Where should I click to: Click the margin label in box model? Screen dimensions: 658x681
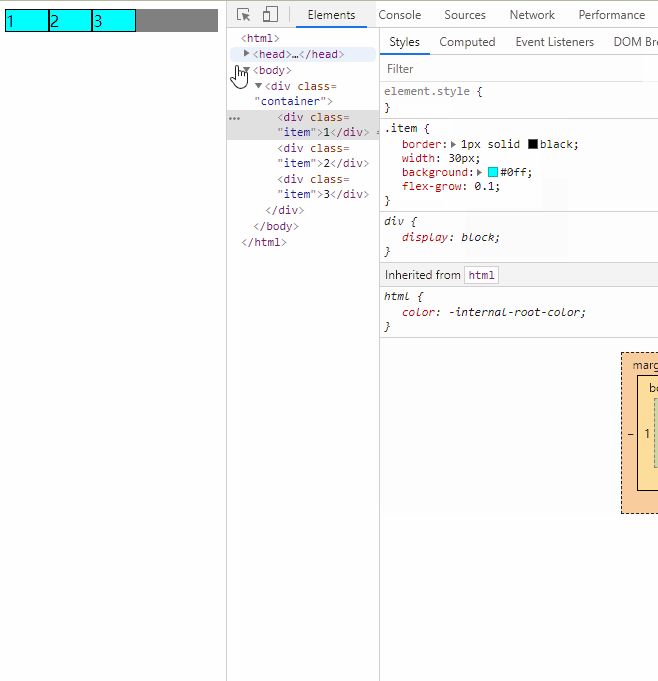[x=645, y=365]
